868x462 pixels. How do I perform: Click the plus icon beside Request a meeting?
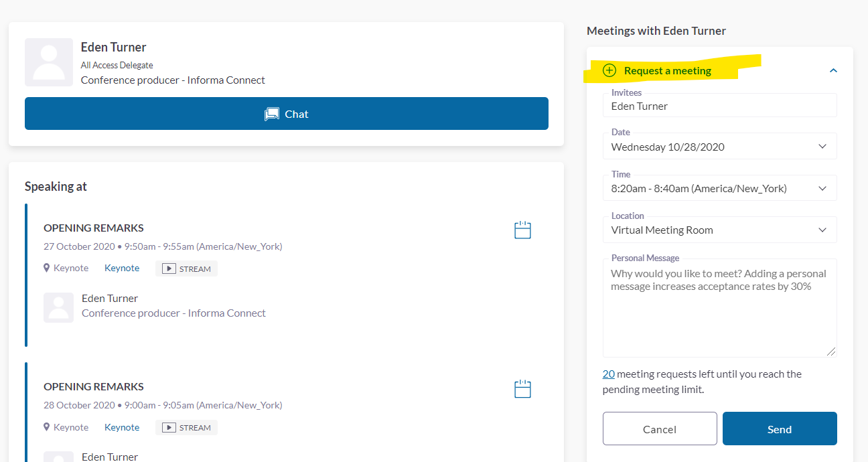pyautogui.click(x=609, y=70)
